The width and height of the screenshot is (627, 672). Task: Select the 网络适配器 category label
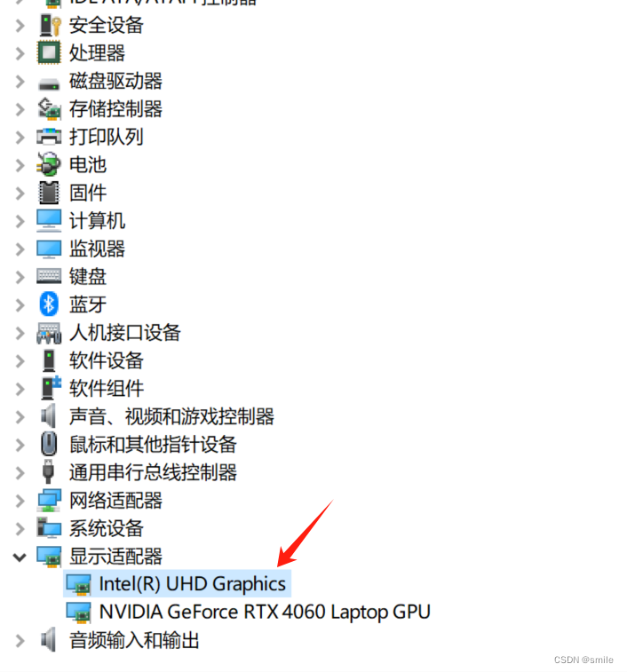pos(115,500)
